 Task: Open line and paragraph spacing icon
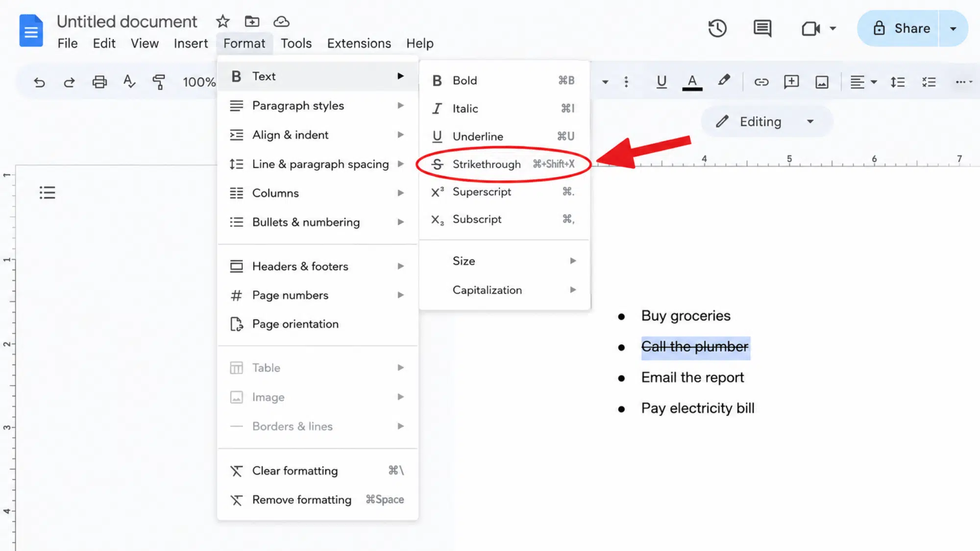pyautogui.click(x=898, y=82)
